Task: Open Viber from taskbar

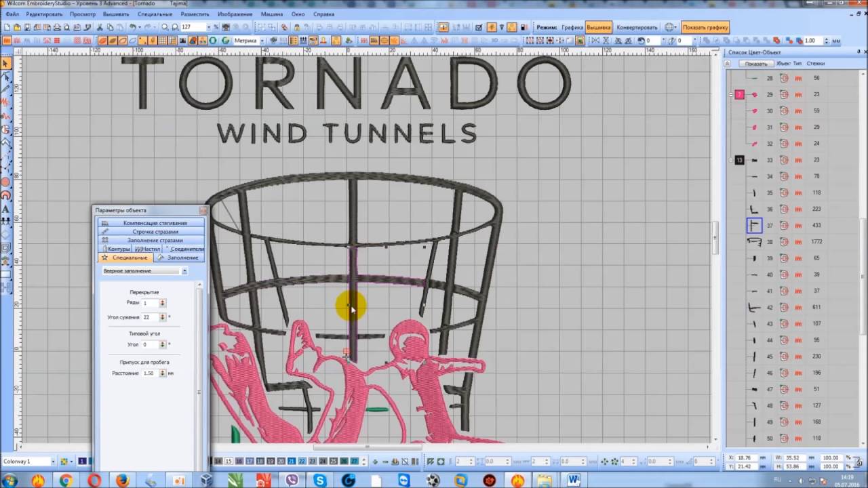Action: tap(292, 481)
